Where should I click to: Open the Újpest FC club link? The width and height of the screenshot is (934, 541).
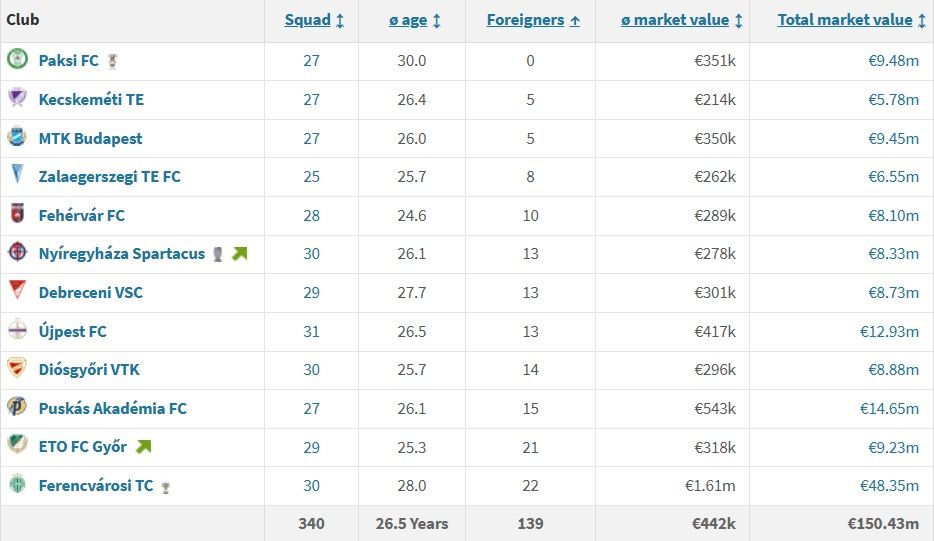tap(73, 331)
